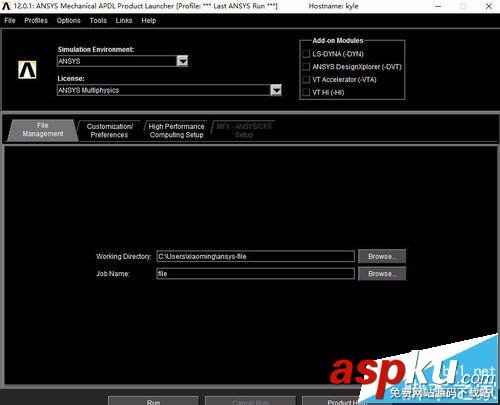500x405 pixels.
Task: Switch to Customization/Preferences tab
Action: (110, 131)
